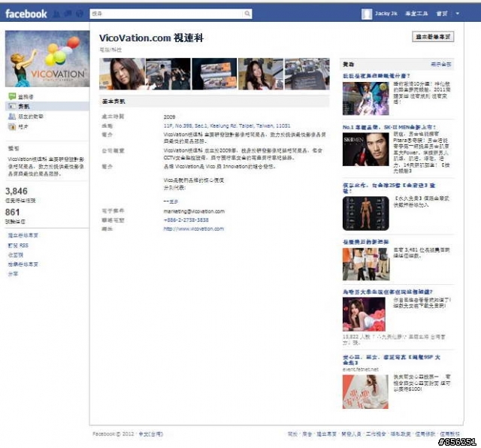Click the about link in the footer
Viewport: 481px width, 448px height.
[x=292, y=434]
